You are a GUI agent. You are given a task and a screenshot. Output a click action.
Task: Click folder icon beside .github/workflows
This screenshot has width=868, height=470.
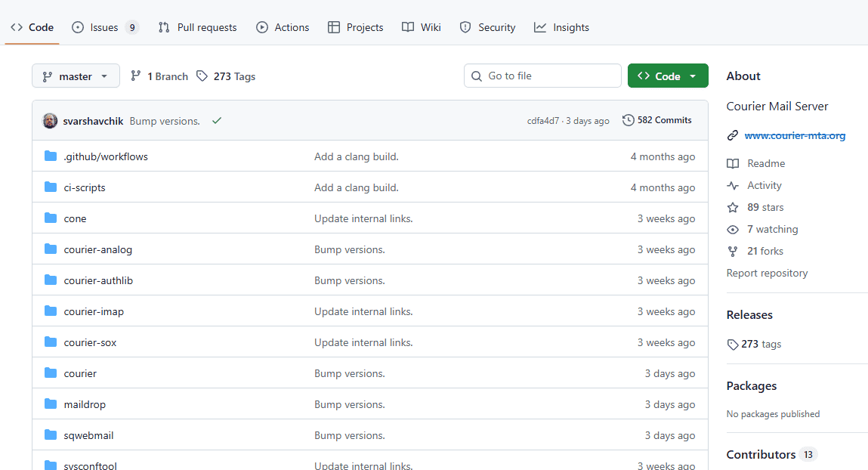click(x=51, y=156)
